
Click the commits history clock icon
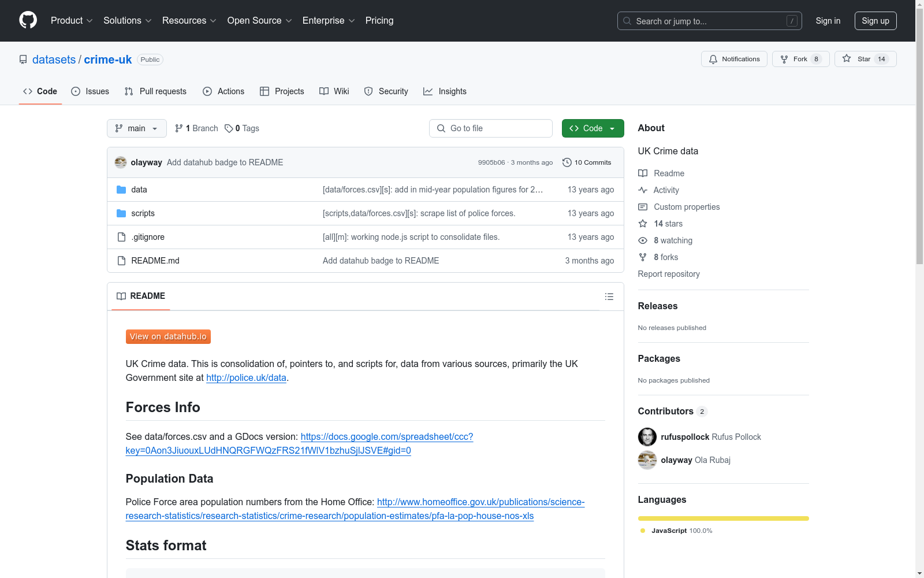tap(567, 162)
